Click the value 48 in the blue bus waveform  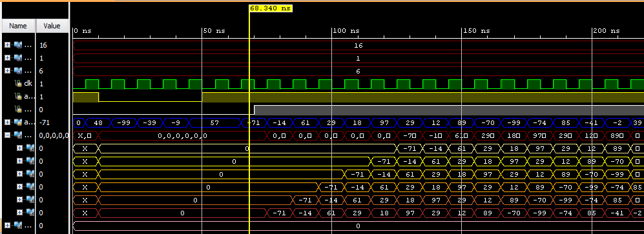pos(98,122)
